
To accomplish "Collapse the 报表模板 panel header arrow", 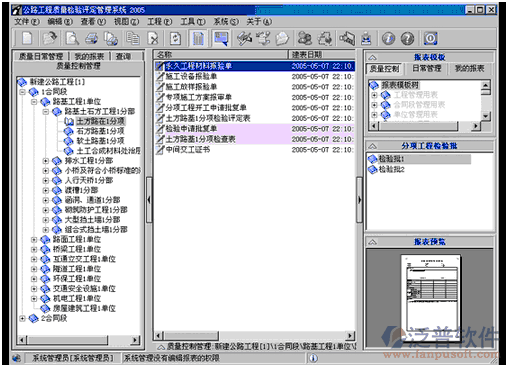I will tap(373, 57).
